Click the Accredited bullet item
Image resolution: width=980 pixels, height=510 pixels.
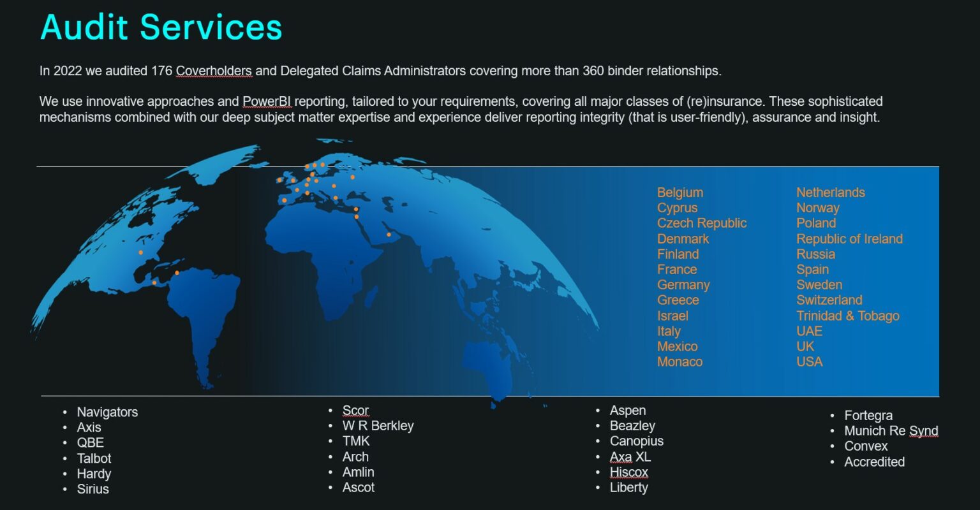[x=875, y=462]
